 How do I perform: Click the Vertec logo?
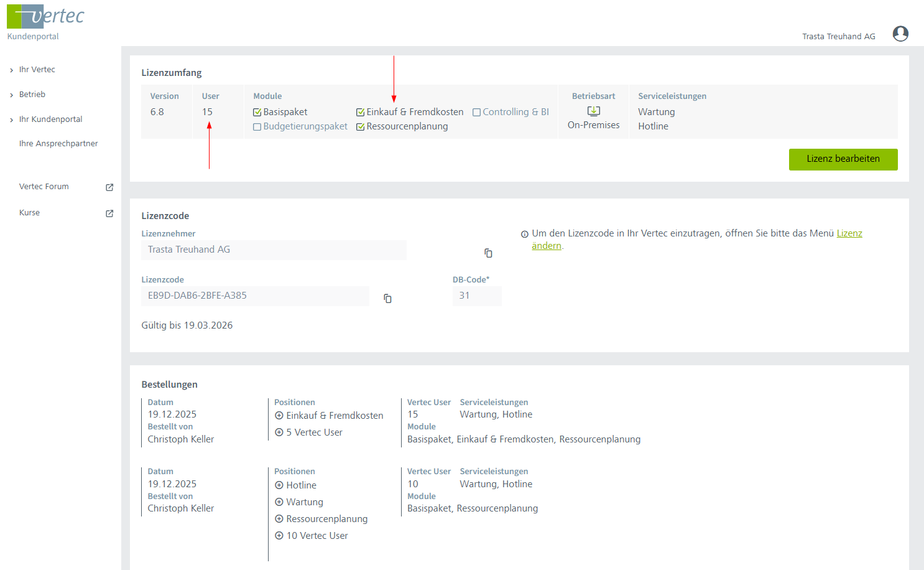coord(45,17)
